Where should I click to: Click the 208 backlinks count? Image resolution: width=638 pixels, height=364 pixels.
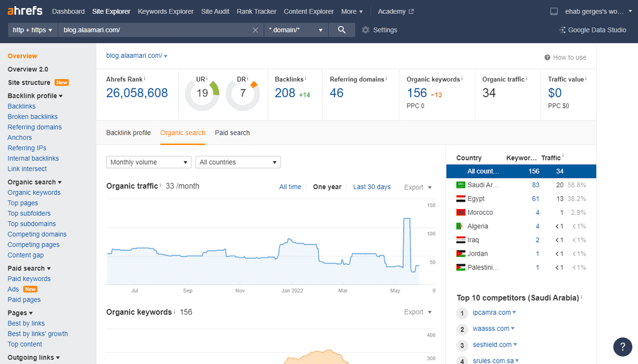pyautogui.click(x=285, y=93)
